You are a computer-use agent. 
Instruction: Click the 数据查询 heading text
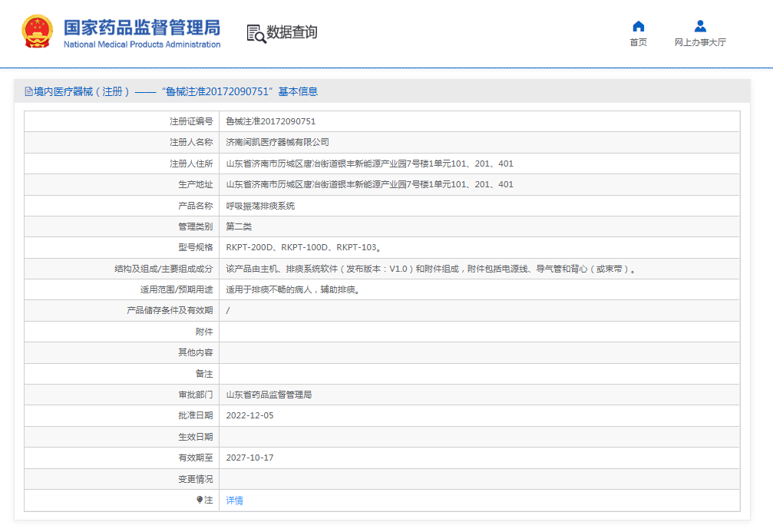[x=292, y=32]
